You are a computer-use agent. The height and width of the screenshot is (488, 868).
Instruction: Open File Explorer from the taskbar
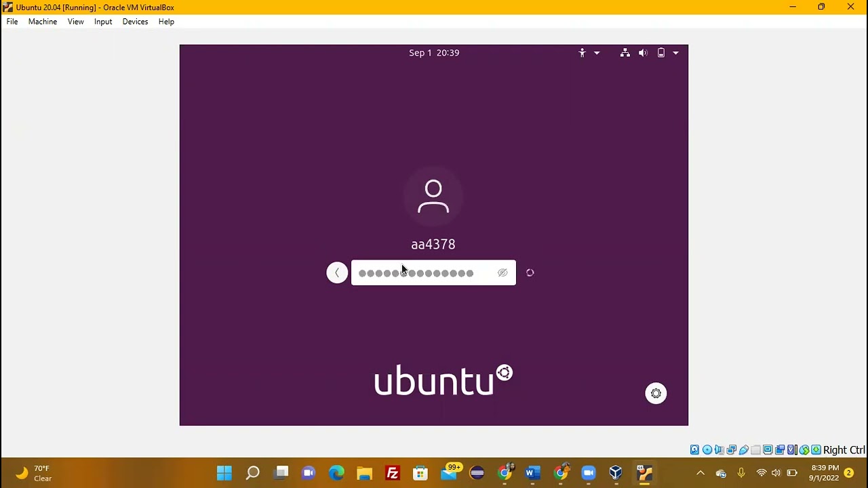click(x=365, y=472)
